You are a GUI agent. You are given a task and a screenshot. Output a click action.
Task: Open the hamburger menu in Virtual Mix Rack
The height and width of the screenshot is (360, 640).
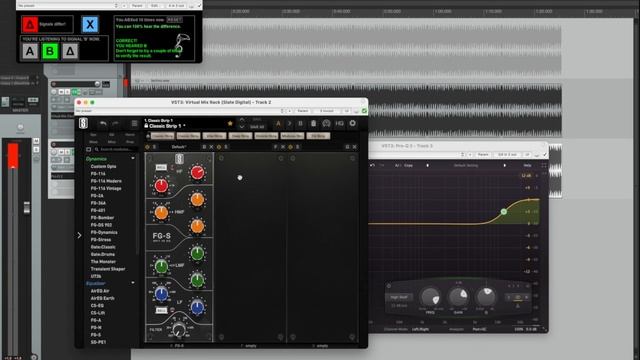(134, 123)
